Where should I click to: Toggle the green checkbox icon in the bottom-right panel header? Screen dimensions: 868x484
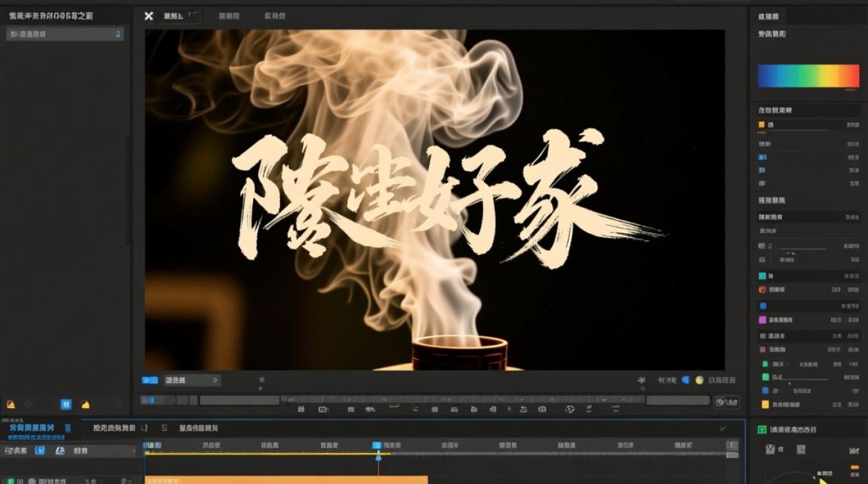(762, 430)
